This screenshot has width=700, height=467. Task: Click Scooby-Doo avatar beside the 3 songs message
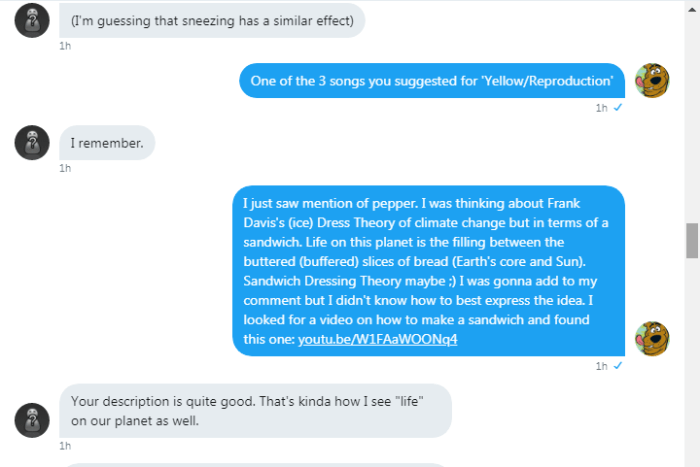(x=652, y=81)
